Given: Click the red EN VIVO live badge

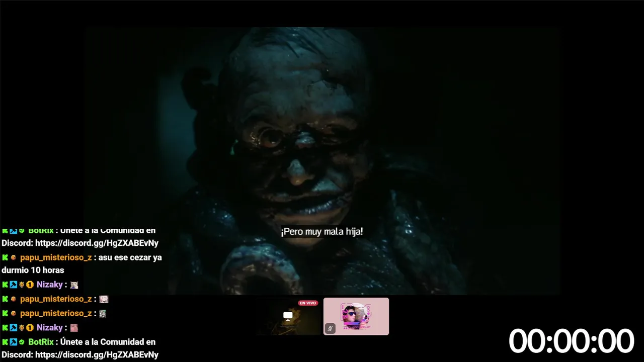Looking at the screenshot, I should click(x=308, y=303).
